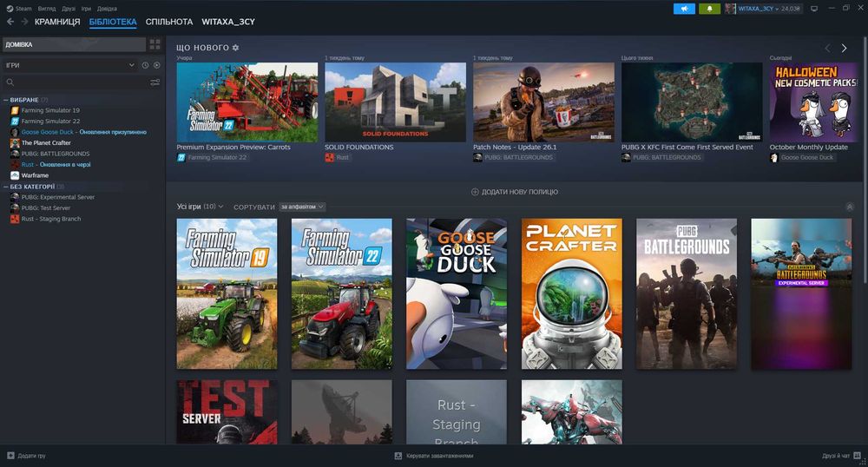The height and width of the screenshot is (467, 868).
Task: Open Planet Crafter game cover
Action: tap(572, 293)
